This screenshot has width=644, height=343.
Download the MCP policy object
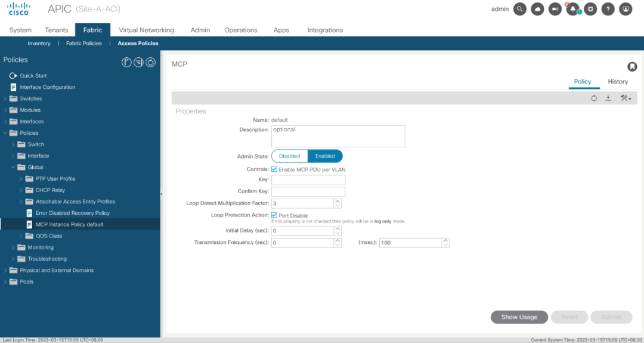coord(608,98)
